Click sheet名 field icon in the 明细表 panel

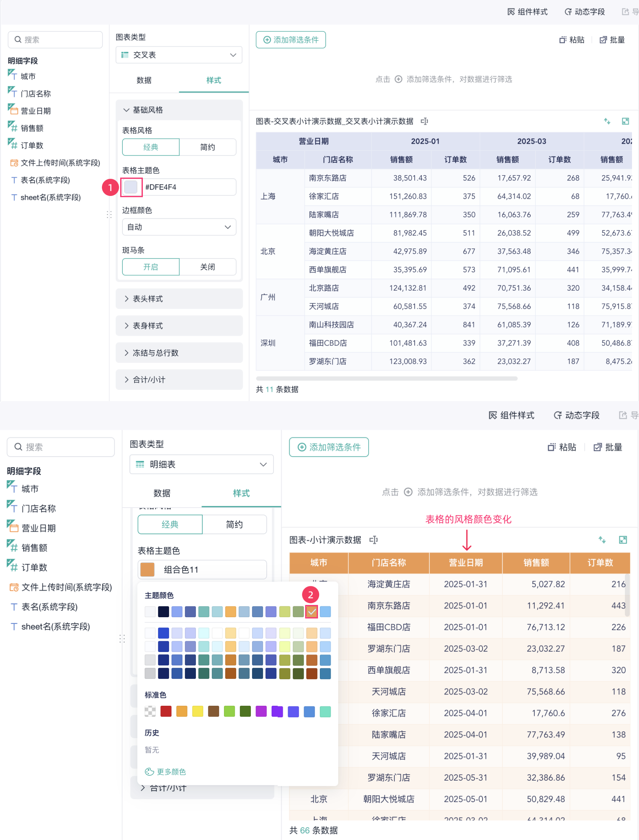pos(14,626)
